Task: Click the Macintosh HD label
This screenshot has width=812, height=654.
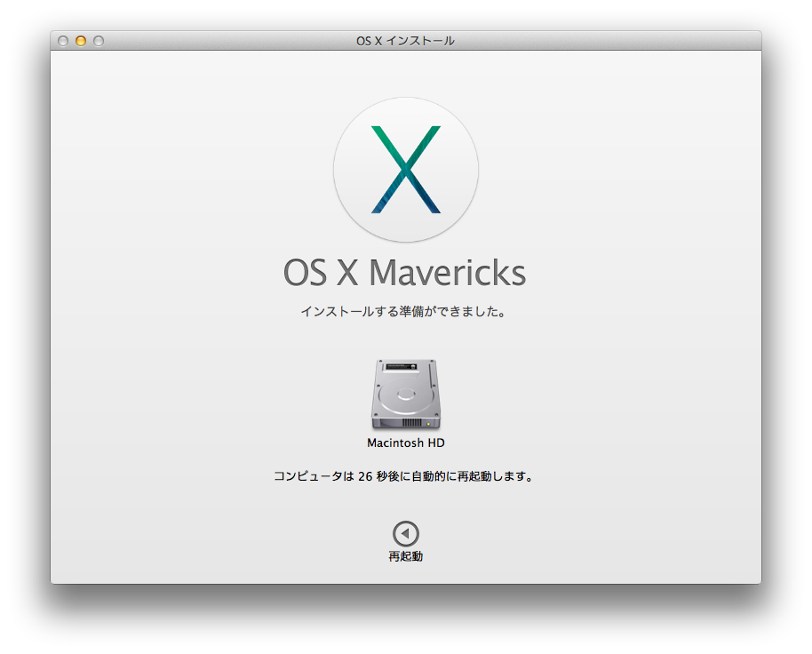Action: pyautogui.click(x=405, y=443)
